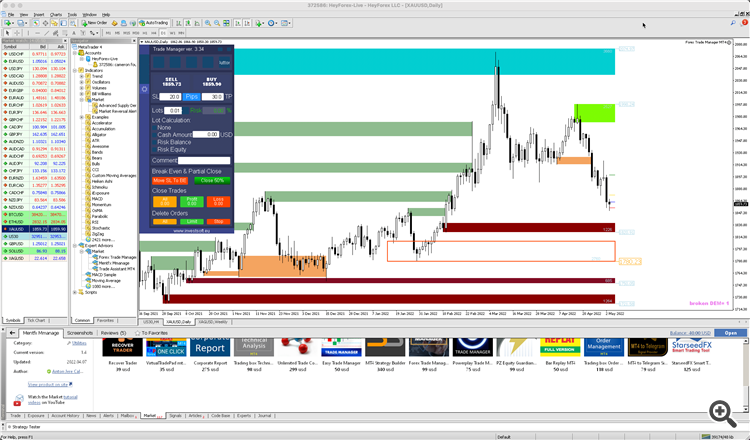The width and height of the screenshot is (750, 440).
Task: Switch chart timeframe to M15
Action: coord(126,33)
